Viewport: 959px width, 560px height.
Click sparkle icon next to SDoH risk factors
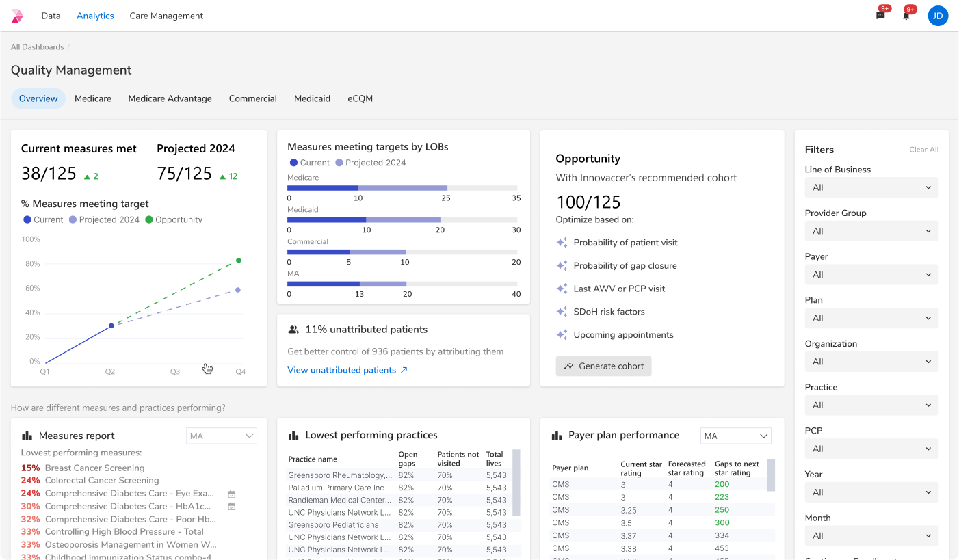[x=562, y=312]
